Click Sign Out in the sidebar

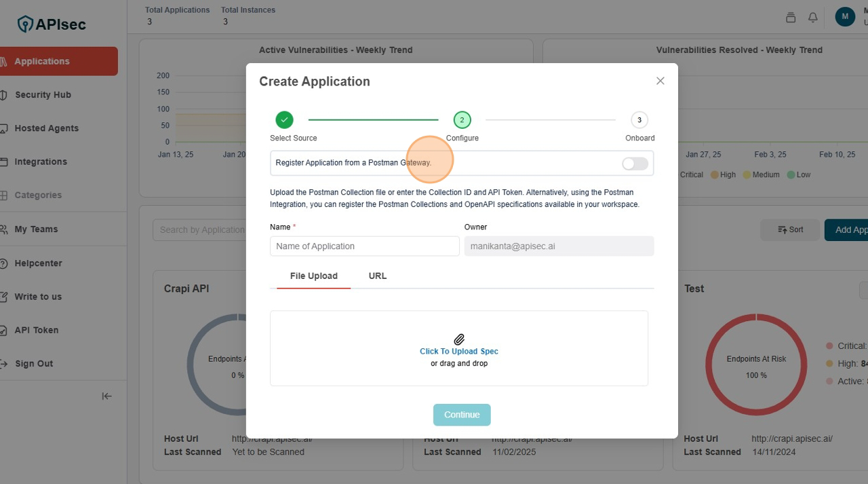coord(34,364)
